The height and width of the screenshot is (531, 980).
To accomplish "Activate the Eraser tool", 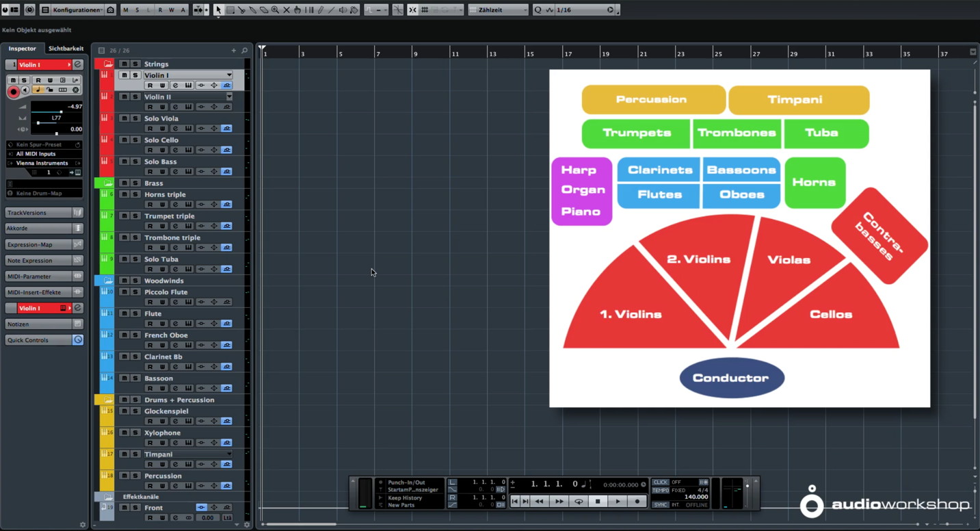I will point(264,10).
